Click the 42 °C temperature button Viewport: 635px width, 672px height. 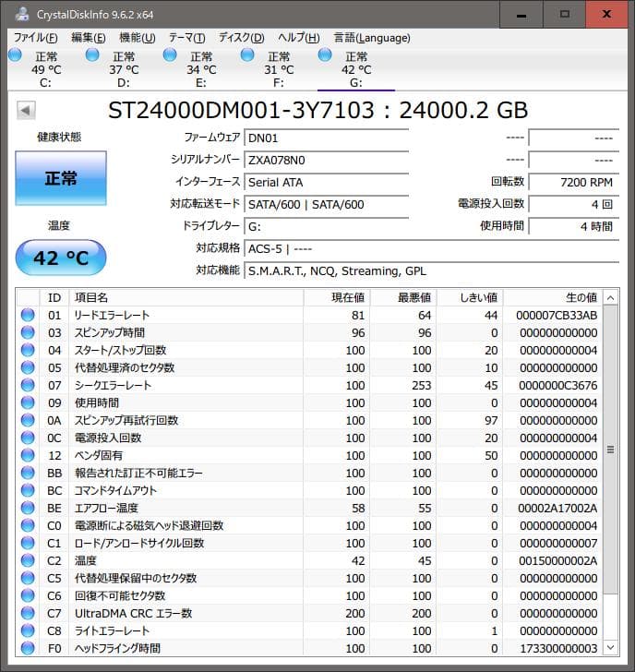pyautogui.click(x=61, y=258)
